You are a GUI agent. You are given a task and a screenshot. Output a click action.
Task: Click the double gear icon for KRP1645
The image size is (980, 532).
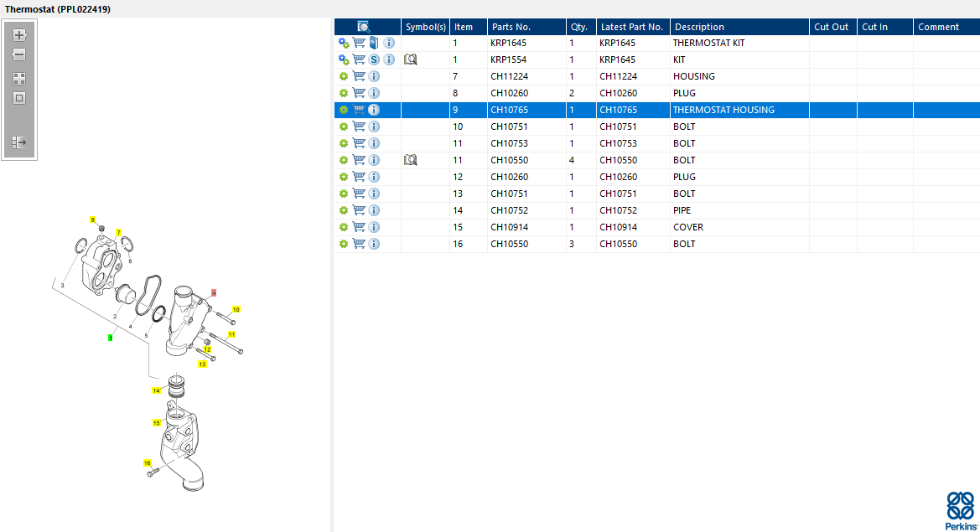tap(344, 43)
